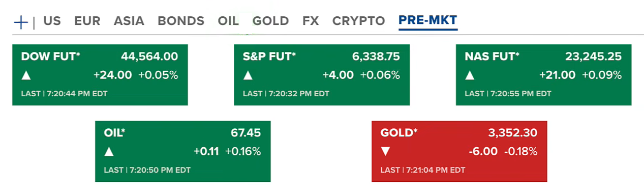Screen dimensions: 644x194
Task: Click the down arrow on GOLD tile
Action: [385, 152]
